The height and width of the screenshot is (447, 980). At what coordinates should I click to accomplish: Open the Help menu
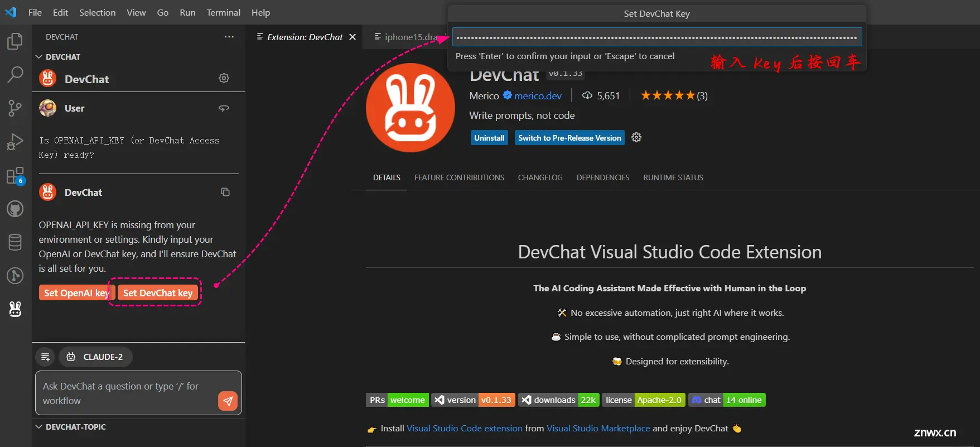260,12
